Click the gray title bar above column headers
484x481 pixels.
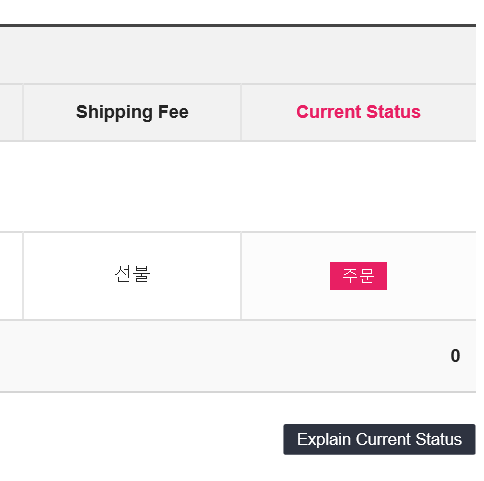(238, 55)
